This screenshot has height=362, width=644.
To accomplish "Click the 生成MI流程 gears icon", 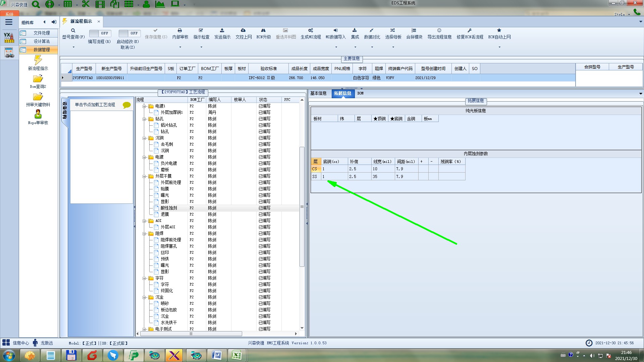I will 311,31.
